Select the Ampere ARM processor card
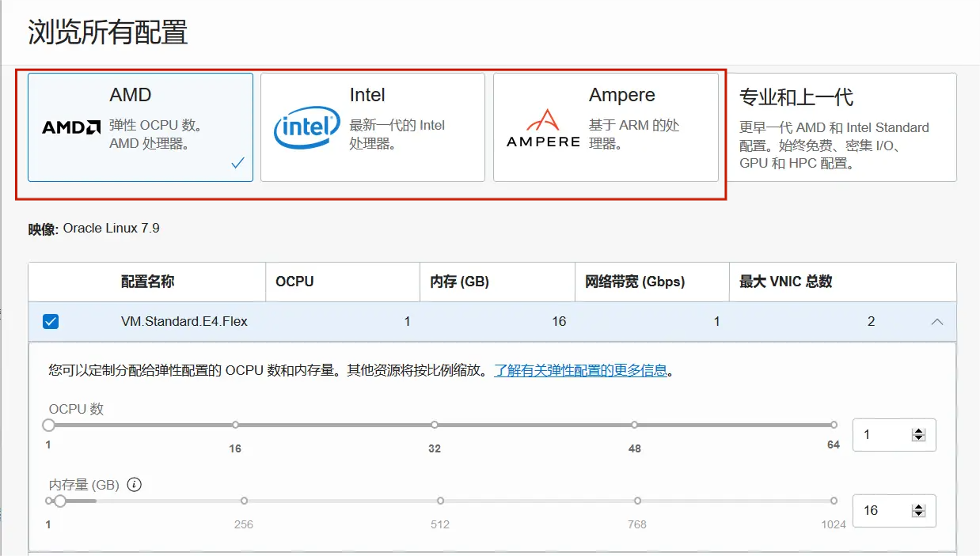This screenshot has height=556, width=980. coord(606,127)
